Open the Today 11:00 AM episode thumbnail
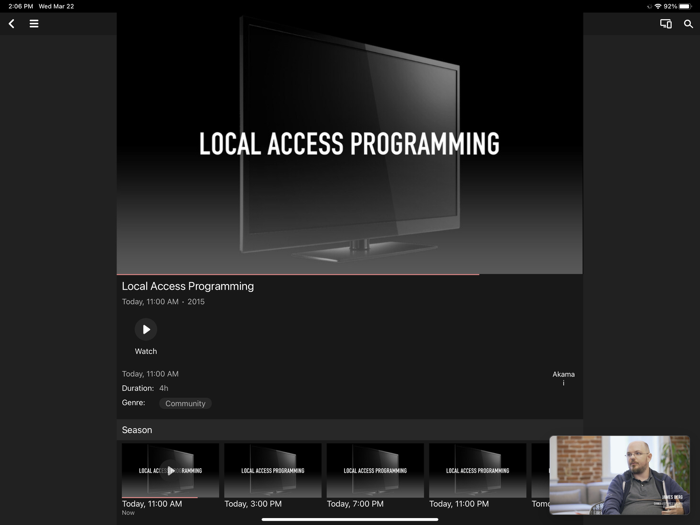 pyautogui.click(x=170, y=471)
